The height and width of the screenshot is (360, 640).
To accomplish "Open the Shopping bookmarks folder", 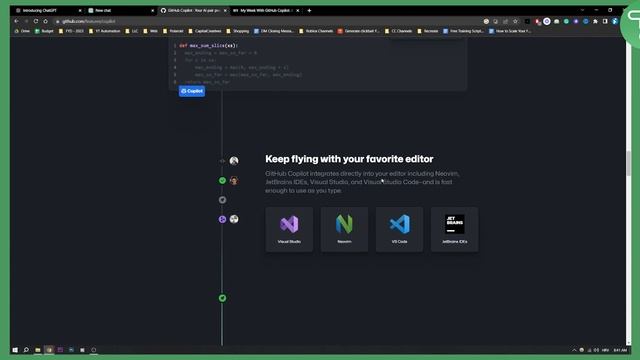I will click(x=238, y=31).
